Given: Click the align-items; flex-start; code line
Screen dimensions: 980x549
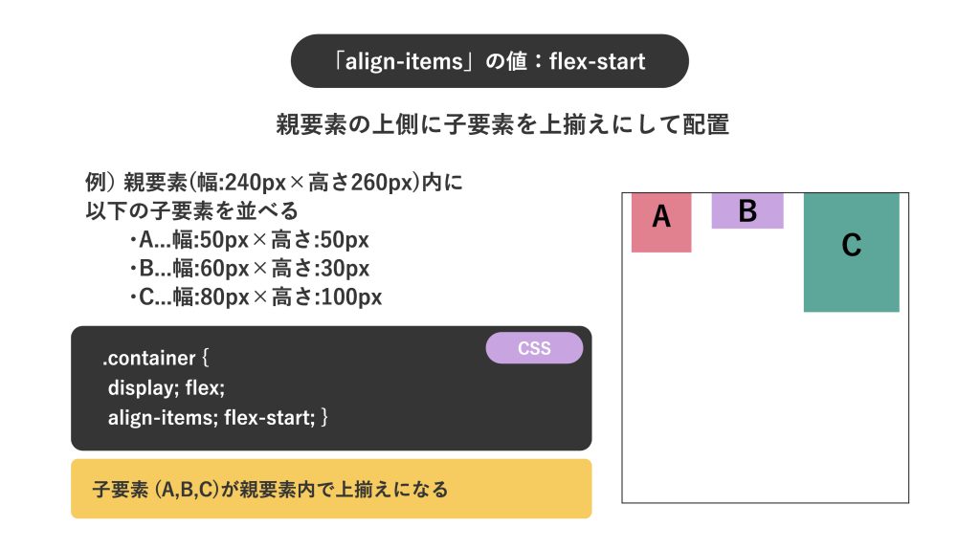Looking at the screenshot, I should coord(217,417).
